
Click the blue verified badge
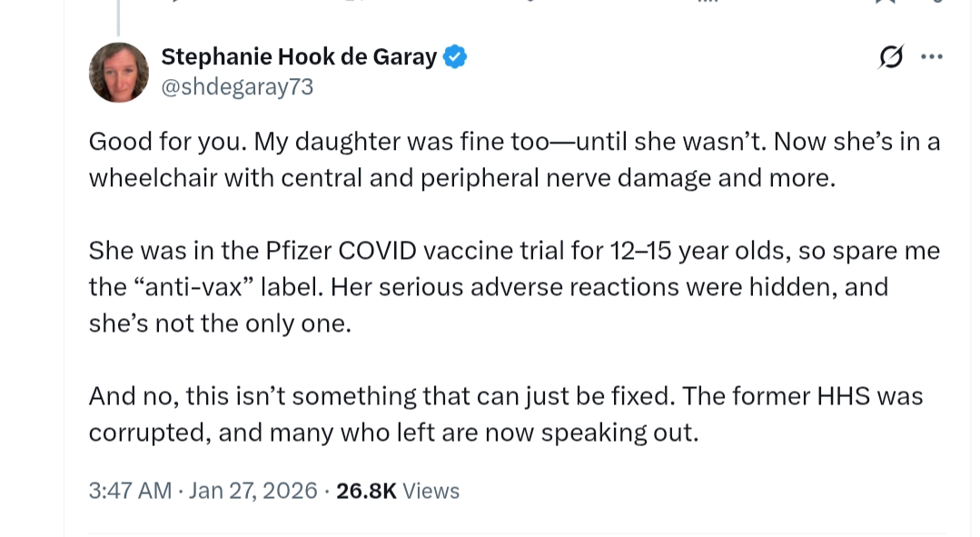tap(455, 58)
